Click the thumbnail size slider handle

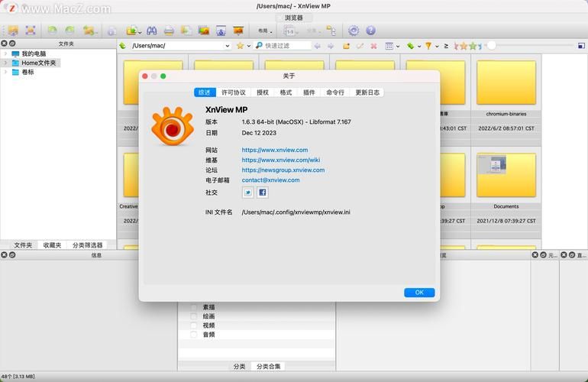point(491,46)
